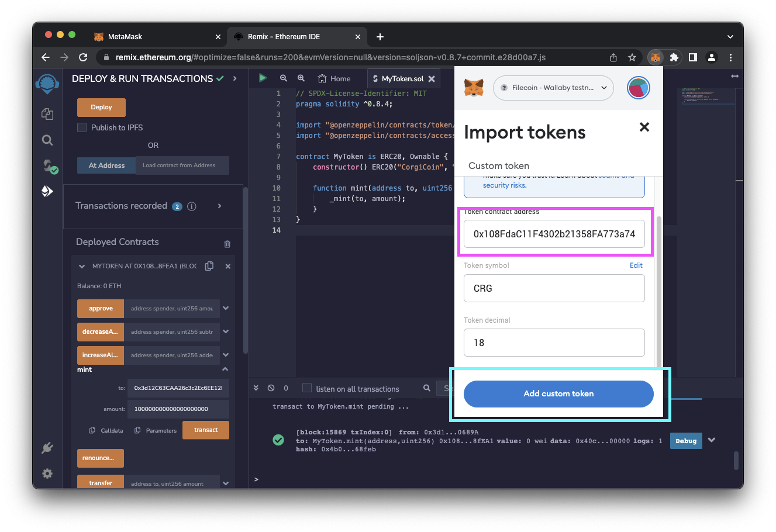This screenshot has height=532, width=776.
Task: Click the mint 'to' address input field
Action: (x=178, y=388)
